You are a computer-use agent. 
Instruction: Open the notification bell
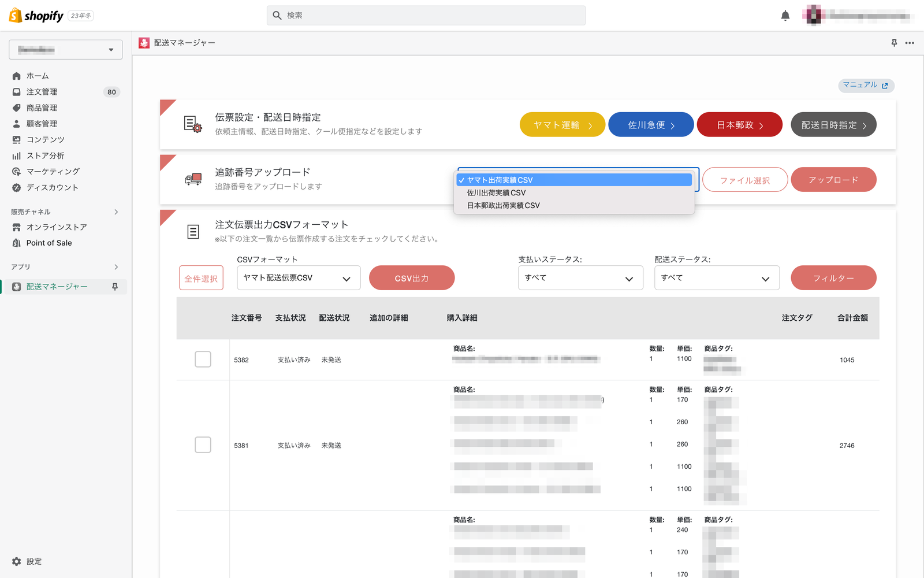tap(785, 15)
